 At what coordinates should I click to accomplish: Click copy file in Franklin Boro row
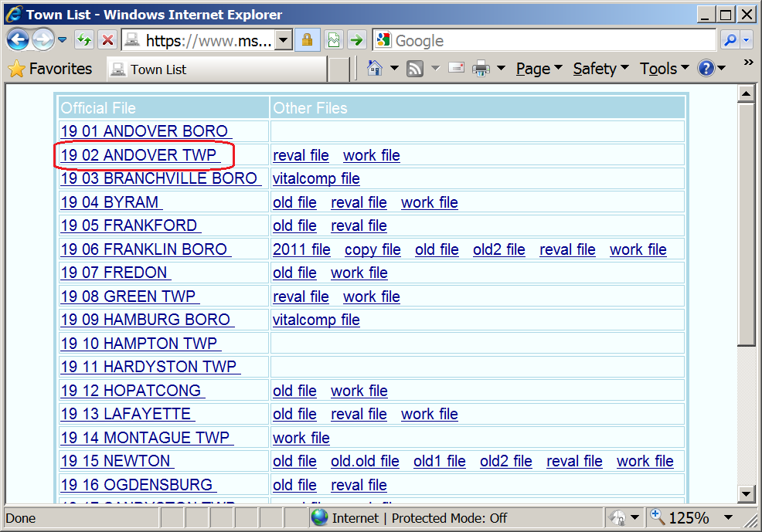372,249
